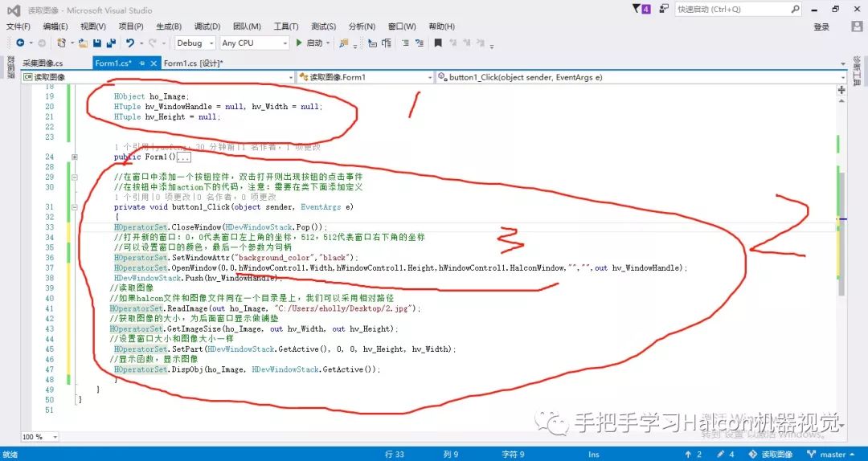Open the 团队(M) menu
Screen dimensions: 868x461
coord(247,26)
